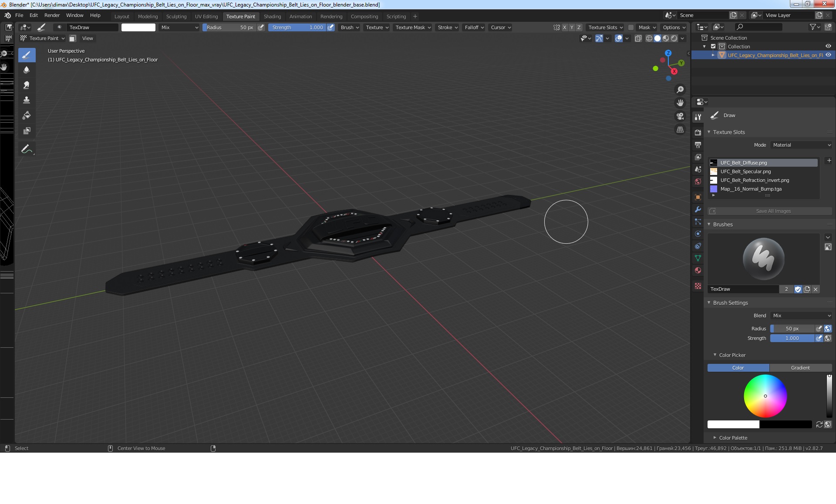Screen dimensions: 836x504
Task: Open the Output properties tab
Action: coord(698,144)
